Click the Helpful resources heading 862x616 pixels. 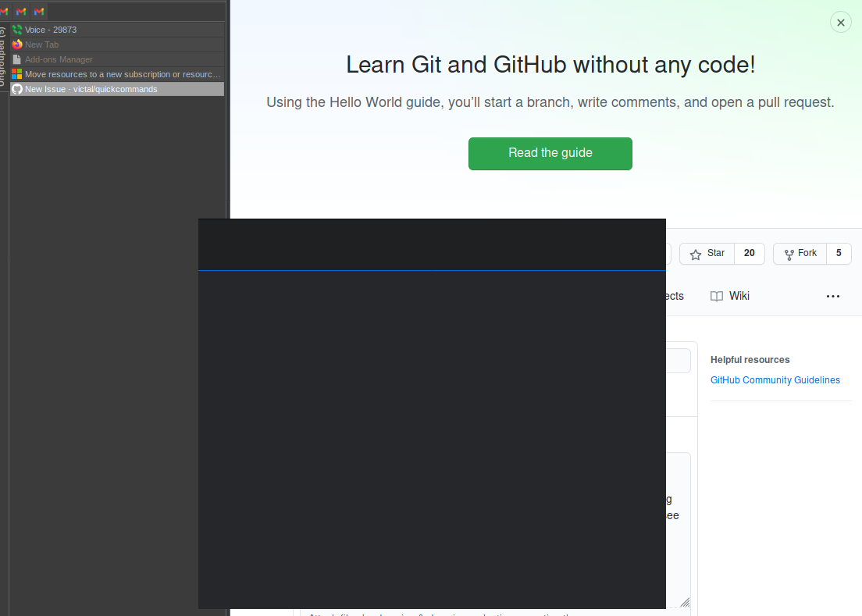point(750,359)
